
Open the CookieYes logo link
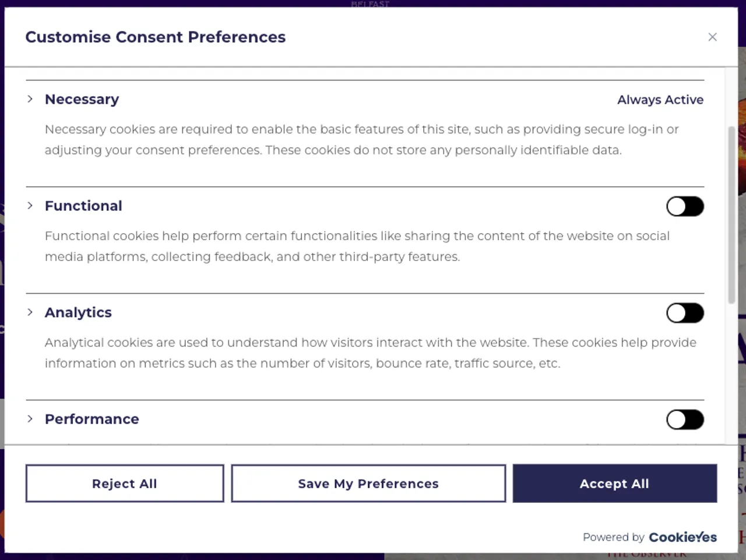point(682,537)
